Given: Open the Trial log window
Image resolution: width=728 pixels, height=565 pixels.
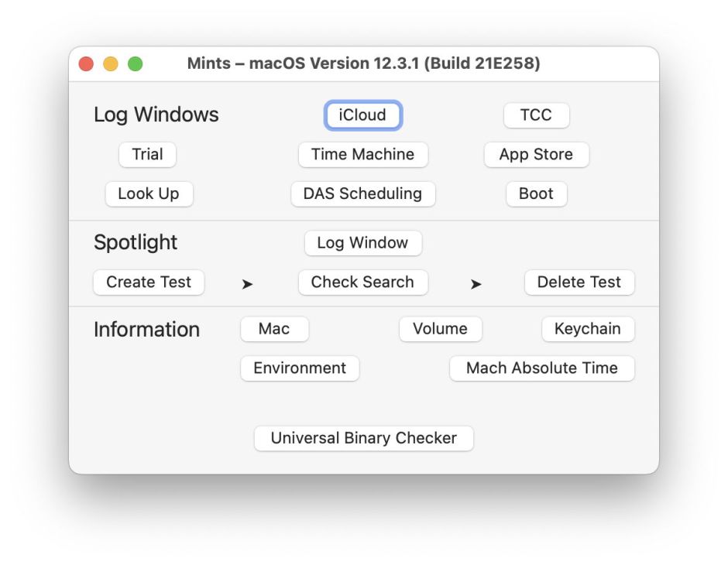Looking at the screenshot, I should point(147,154).
